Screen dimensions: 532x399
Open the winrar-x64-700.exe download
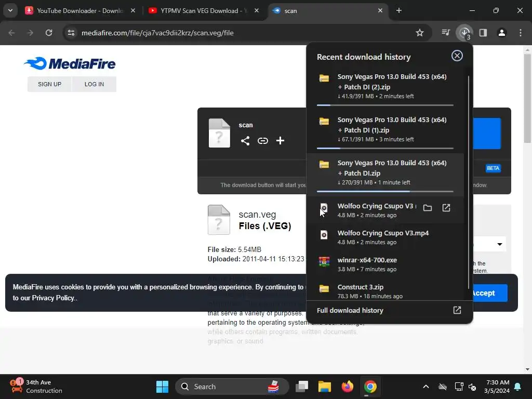click(x=385, y=264)
